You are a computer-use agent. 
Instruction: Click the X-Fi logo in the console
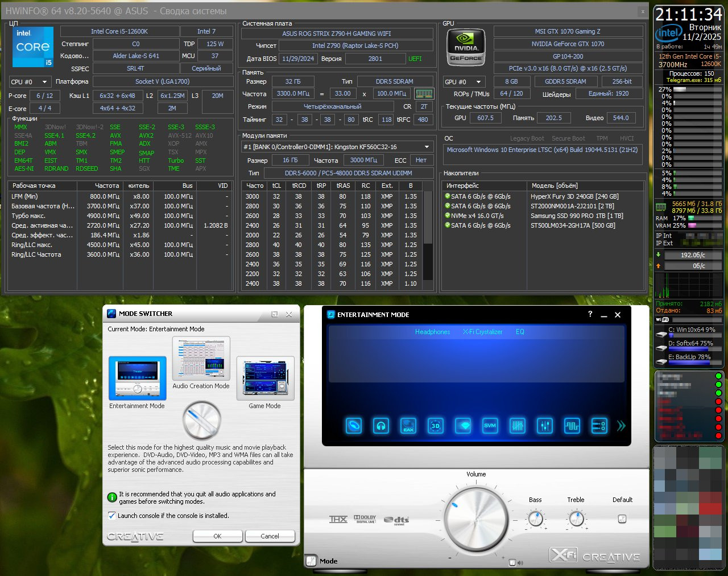[x=564, y=554]
